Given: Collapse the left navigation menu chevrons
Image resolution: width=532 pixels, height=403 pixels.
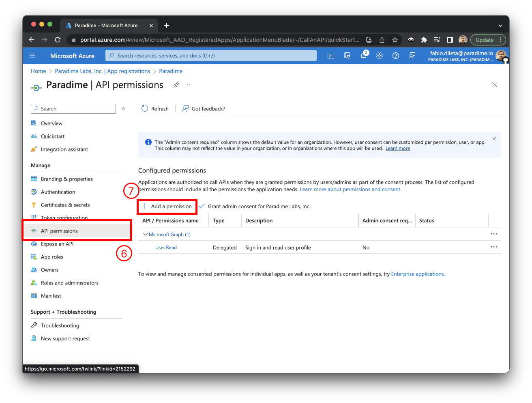Looking at the screenshot, I should click(124, 109).
